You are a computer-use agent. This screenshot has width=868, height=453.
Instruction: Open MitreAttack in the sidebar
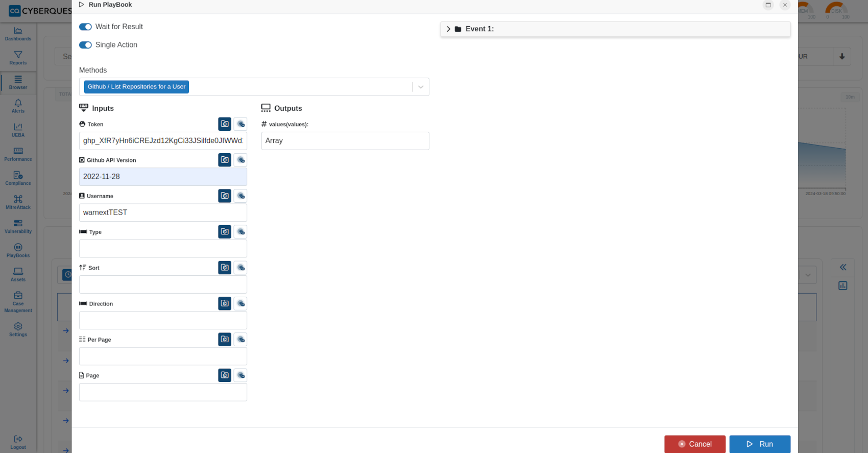pos(18,202)
